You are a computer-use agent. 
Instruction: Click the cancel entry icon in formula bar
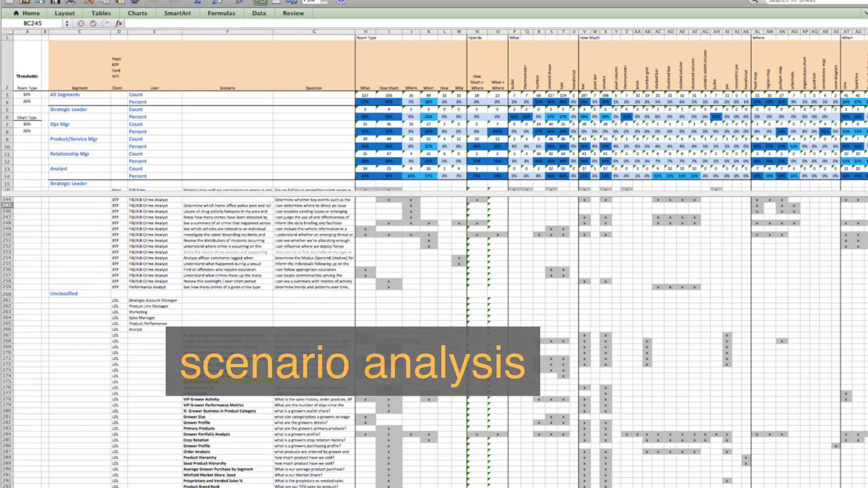[81, 23]
